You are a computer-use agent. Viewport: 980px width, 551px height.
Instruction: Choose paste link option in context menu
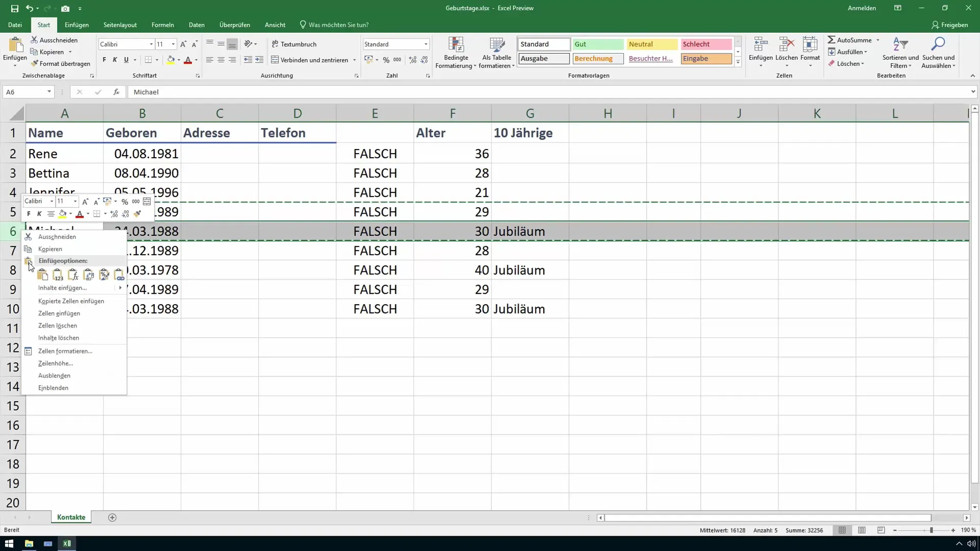119,275
